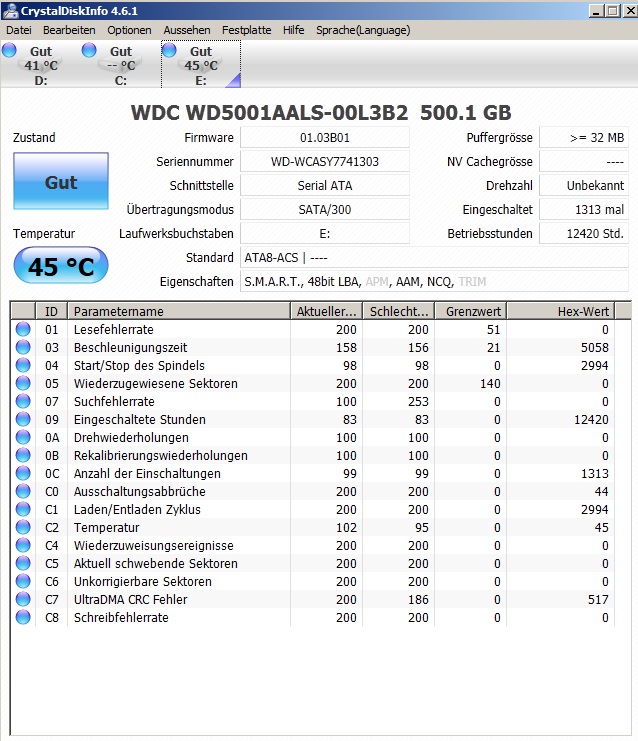
Task: Click the 45 °C temperature indicator
Action: coord(61,266)
